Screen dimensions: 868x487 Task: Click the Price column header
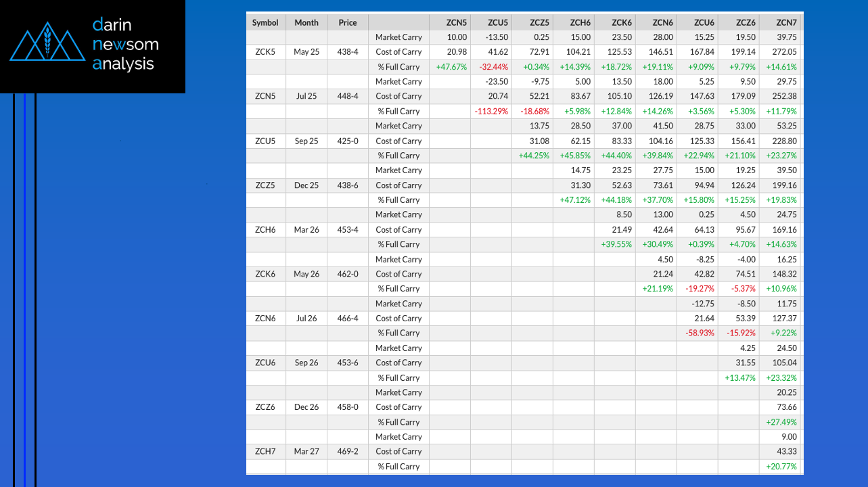(348, 22)
